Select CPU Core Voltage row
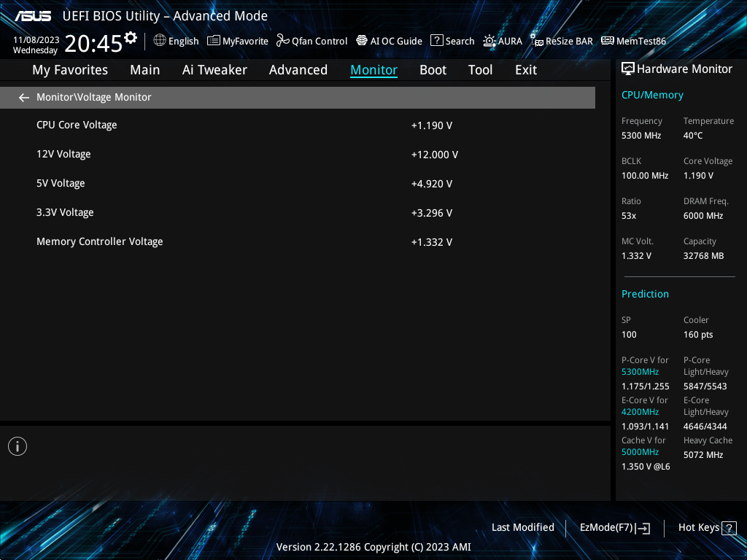The height and width of the screenshot is (560, 747). point(298,125)
